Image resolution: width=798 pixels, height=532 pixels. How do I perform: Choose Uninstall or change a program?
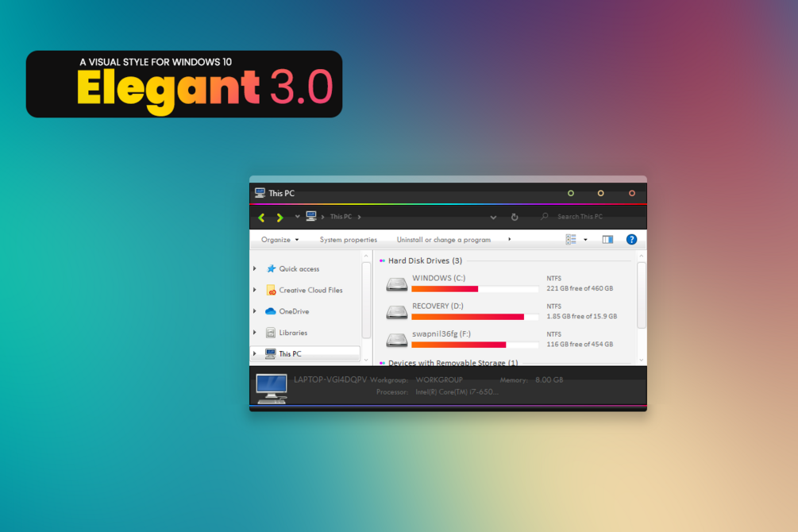(443, 239)
